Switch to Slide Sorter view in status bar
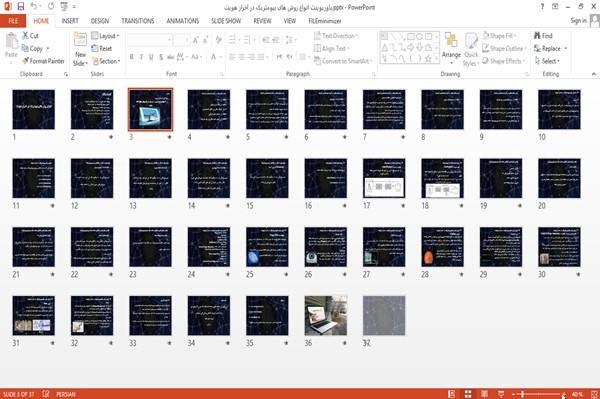The width and height of the screenshot is (600, 399). click(468, 394)
